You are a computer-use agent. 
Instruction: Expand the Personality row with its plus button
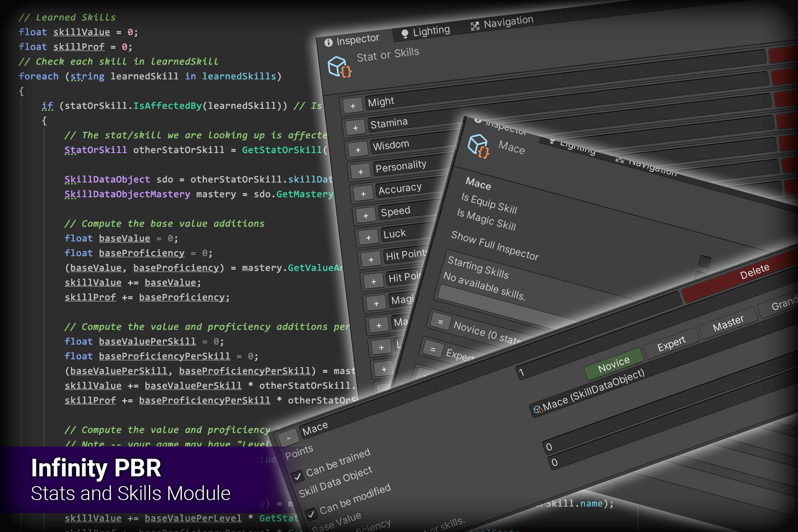(361, 172)
